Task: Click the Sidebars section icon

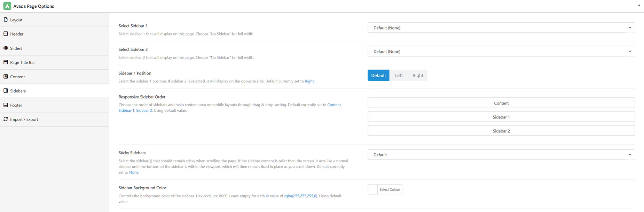Action: tap(6, 91)
